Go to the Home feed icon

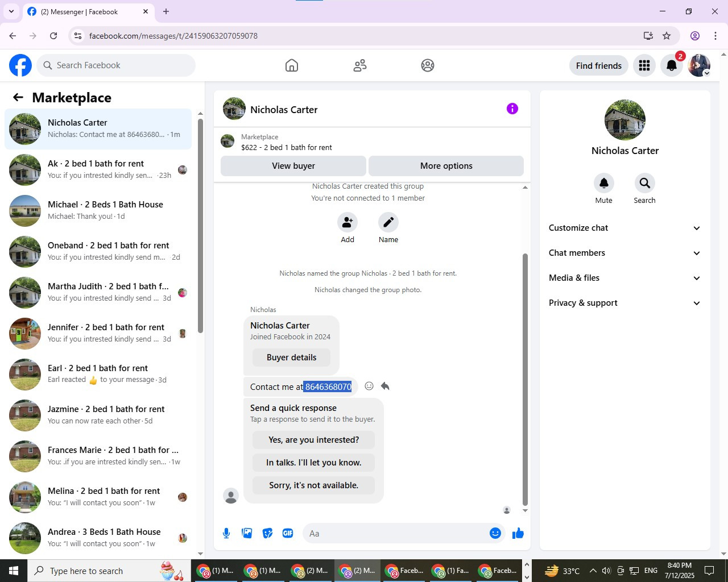292,65
